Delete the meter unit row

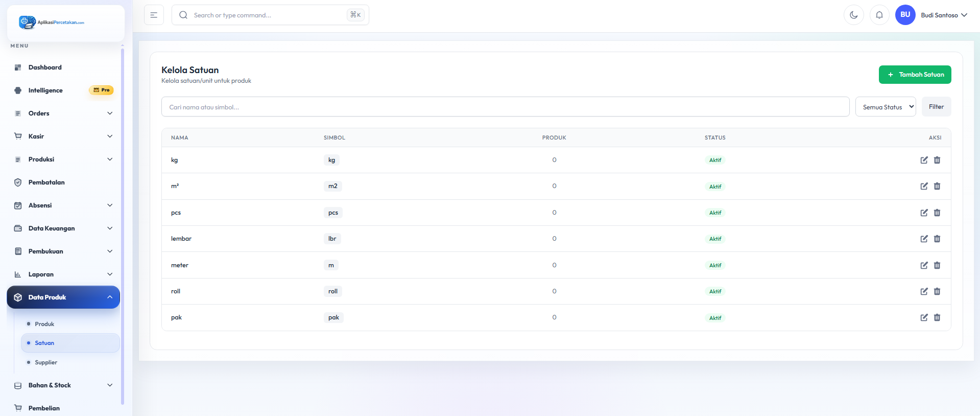937,265
